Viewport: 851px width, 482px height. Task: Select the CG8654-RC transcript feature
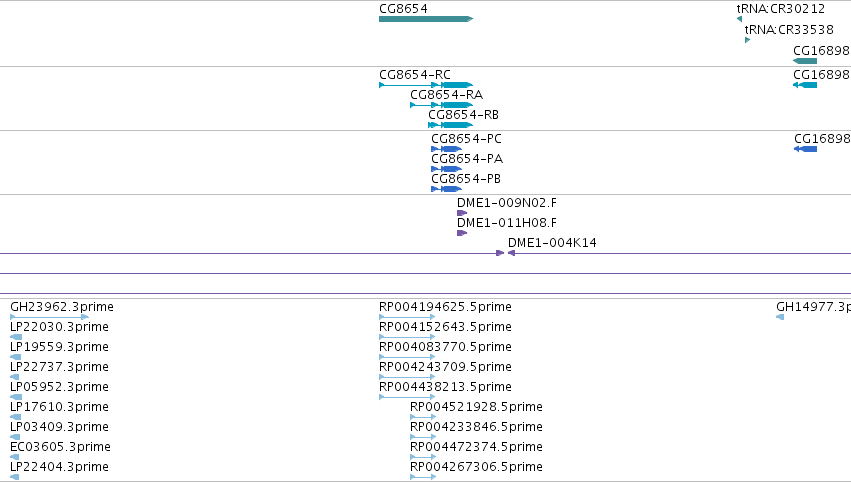[x=426, y=85]
